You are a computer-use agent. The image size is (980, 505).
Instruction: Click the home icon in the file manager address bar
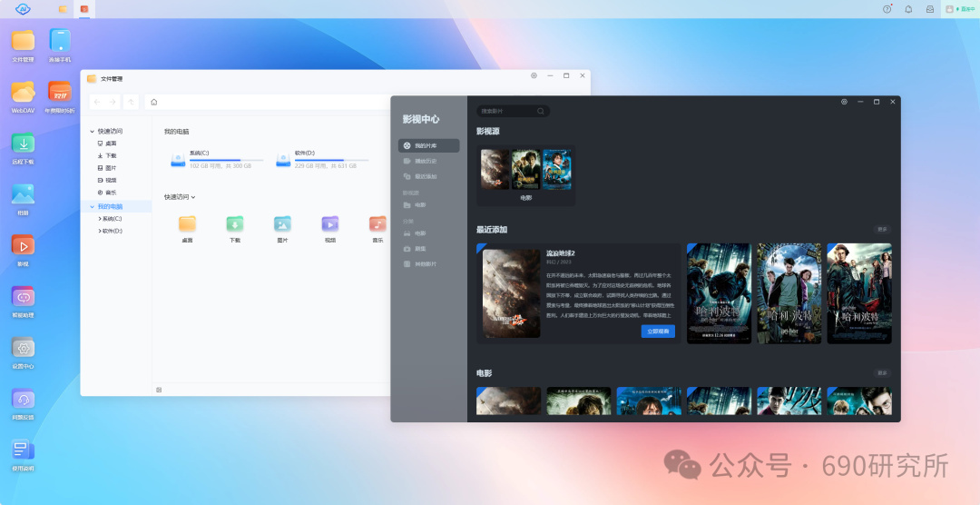pyautogui.click(x=154, y=102)
